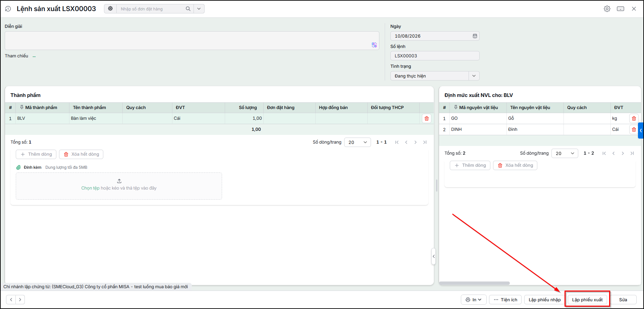Viewport: 644px width, 309px height.
Task: Open the Tiện ích menu
Action: pos(505,300)
